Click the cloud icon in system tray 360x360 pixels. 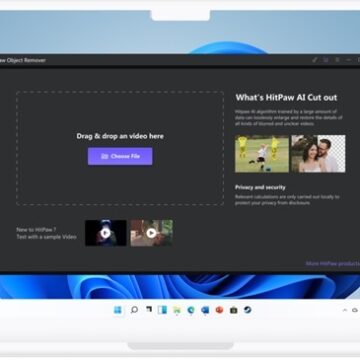(x=355, y=310)
